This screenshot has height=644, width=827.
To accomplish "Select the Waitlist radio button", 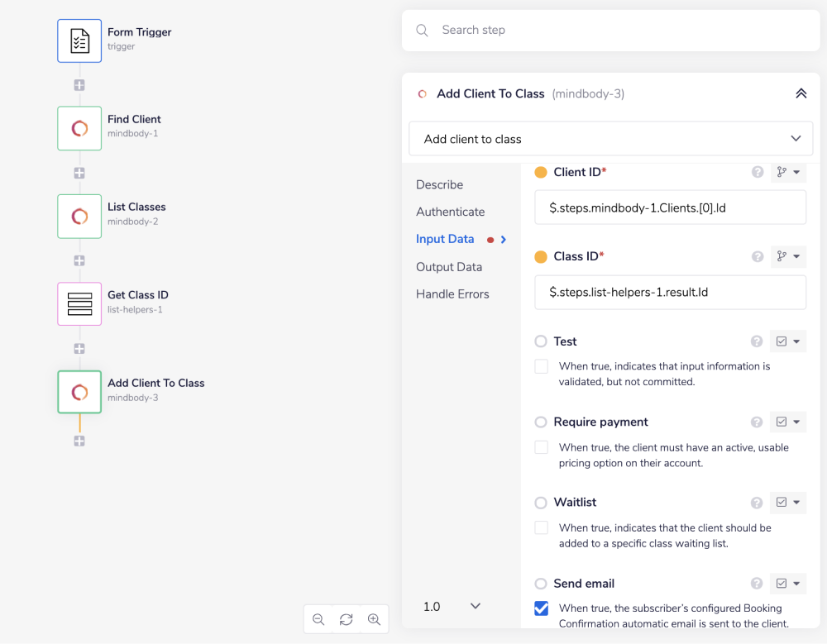I will 541,503.
